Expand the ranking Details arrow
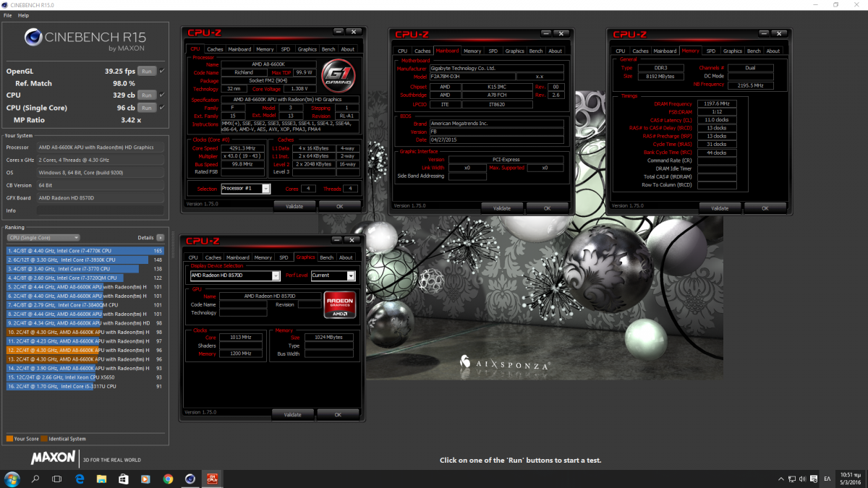Image resolution: width=868 pixels, height=488 pixels. point(160,237)
